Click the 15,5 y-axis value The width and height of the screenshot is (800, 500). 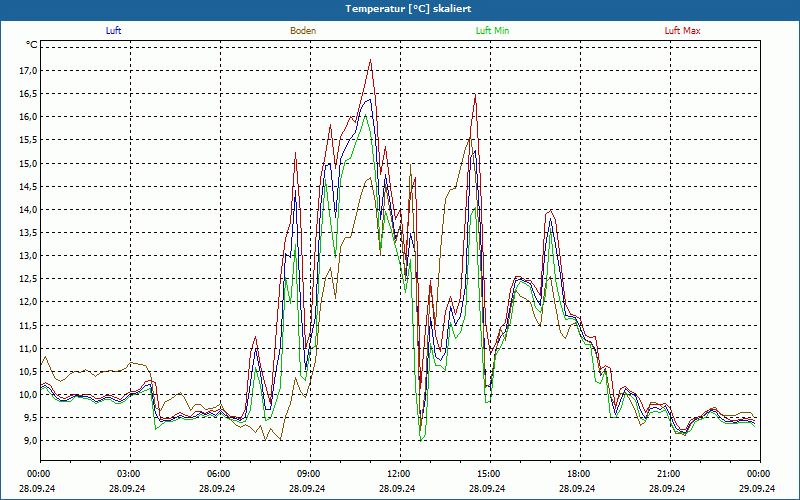29,140
